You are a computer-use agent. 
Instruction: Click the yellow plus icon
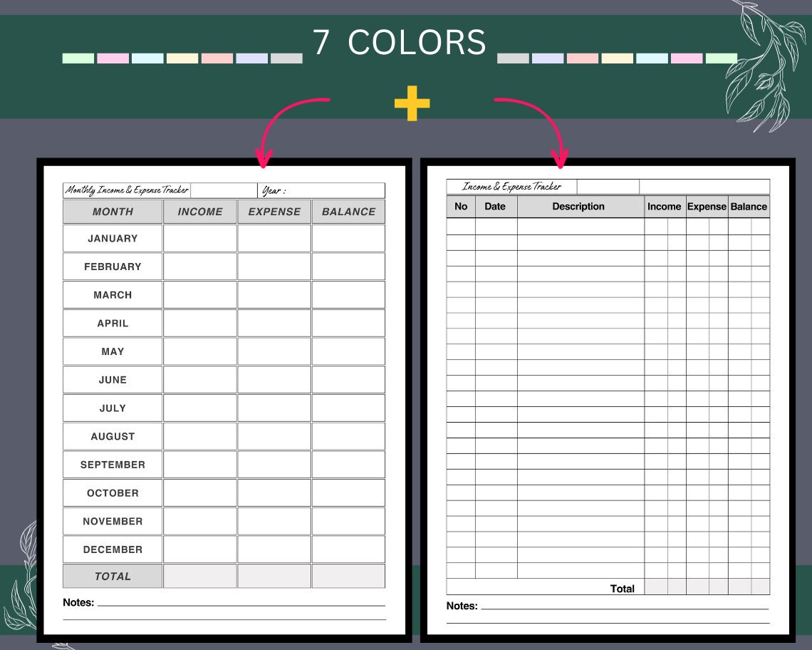(412, 103)
